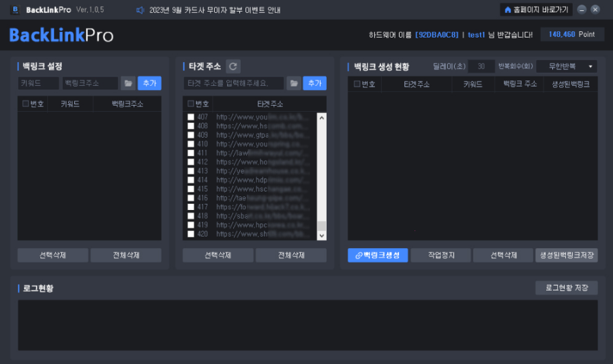
Task: Click the 로그현황 저장 button
Action: 567,288
